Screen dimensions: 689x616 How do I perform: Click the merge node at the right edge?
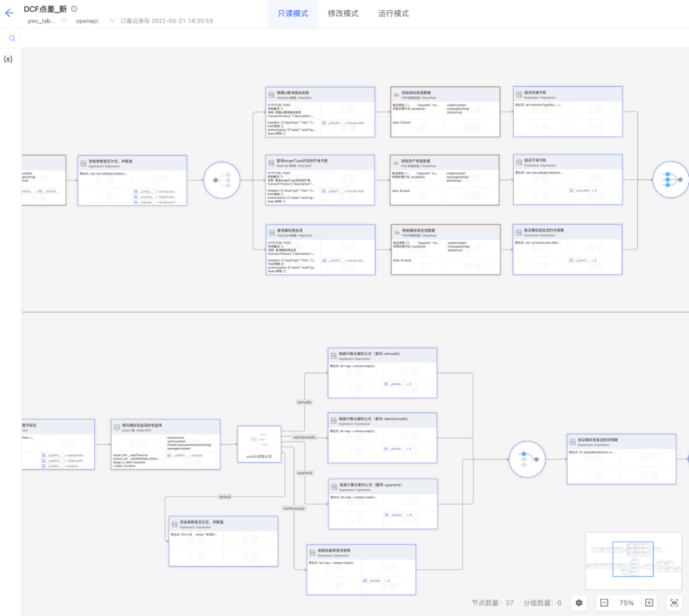point(671,179)
